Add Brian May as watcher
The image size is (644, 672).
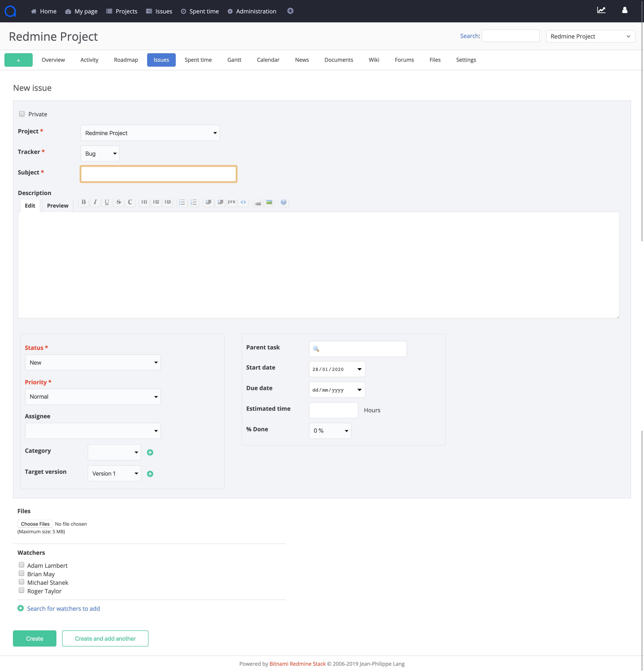pyautogui.click(x=22, y=573)
